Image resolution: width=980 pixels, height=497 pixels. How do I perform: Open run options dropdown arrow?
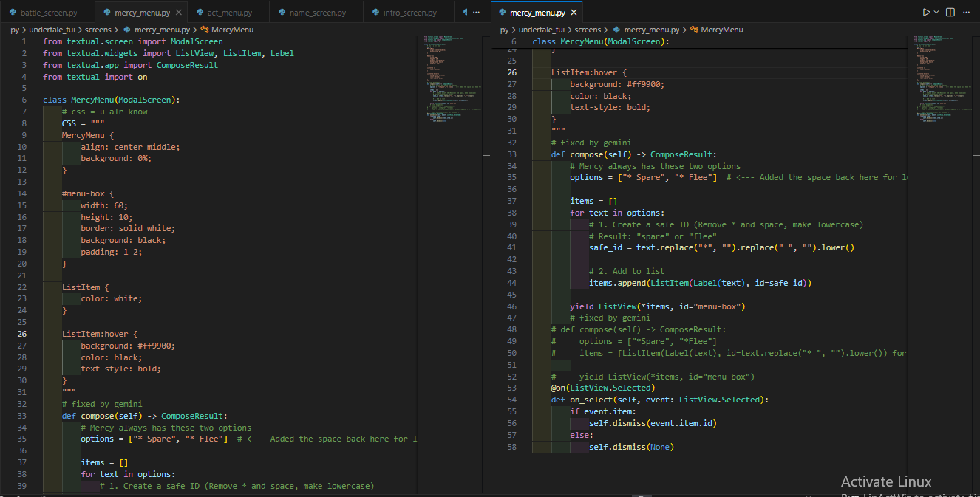(936, 13)
